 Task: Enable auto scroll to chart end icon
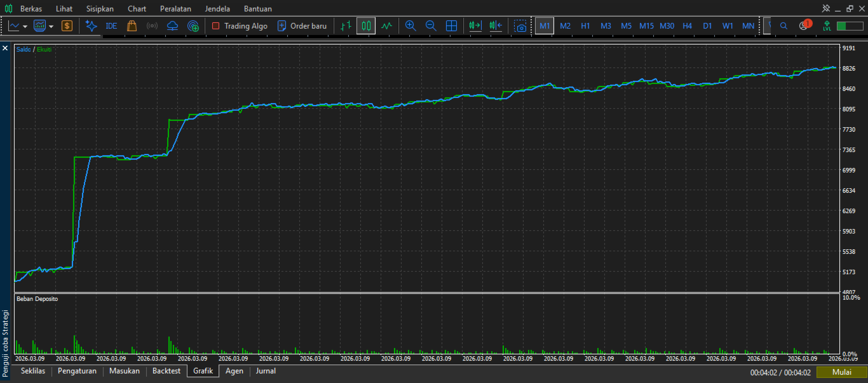click(475, 26)
